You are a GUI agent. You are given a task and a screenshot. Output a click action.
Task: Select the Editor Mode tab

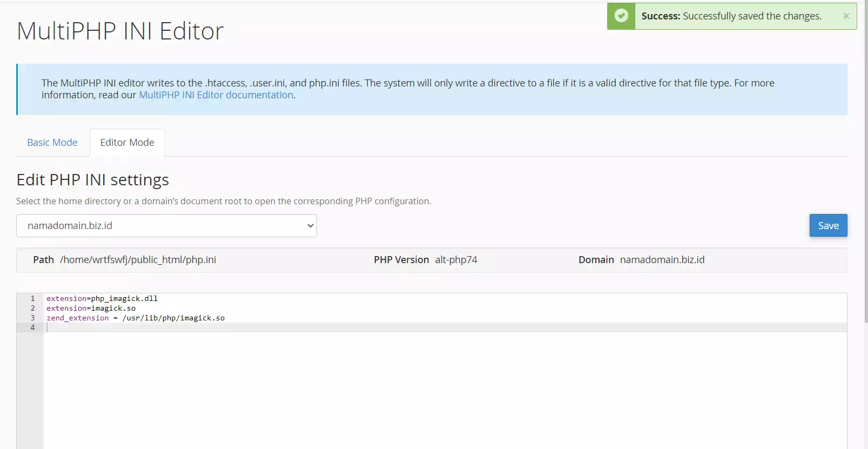pos(127,143)
